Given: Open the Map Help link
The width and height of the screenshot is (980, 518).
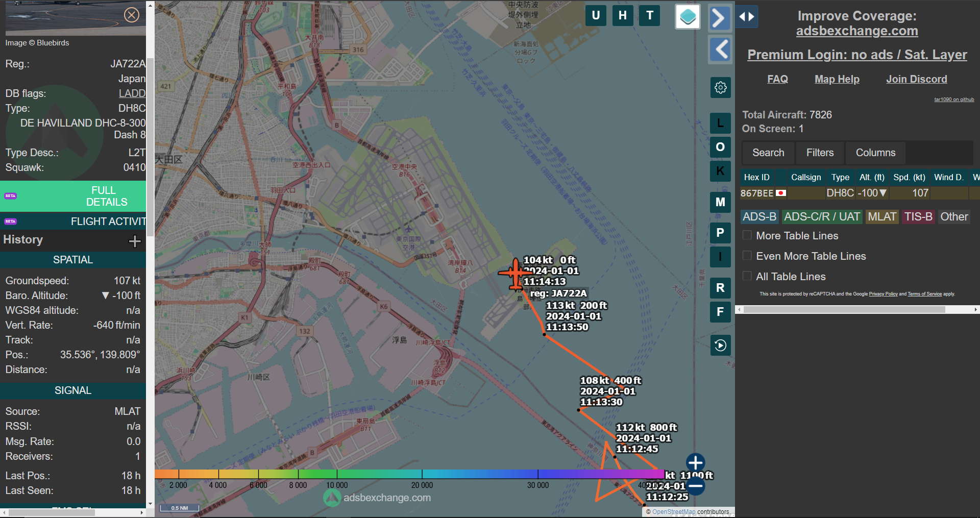Looking at the screenshot, I should tap(837, 79).
